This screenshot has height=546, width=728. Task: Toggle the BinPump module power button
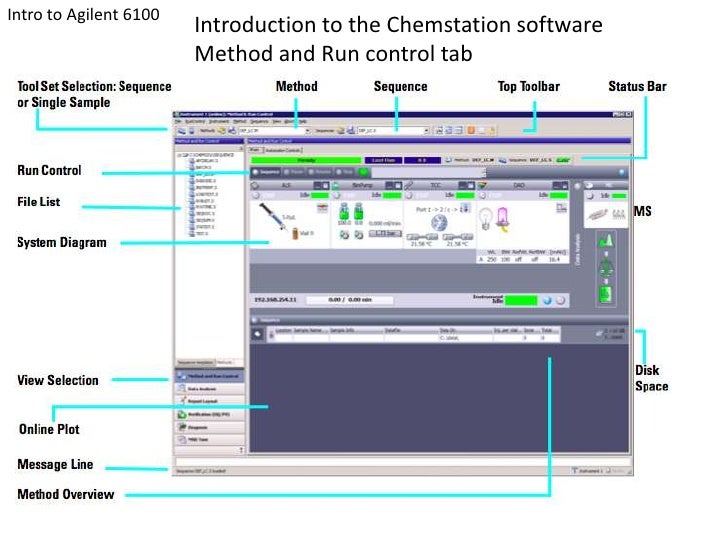tap(337, 195)
